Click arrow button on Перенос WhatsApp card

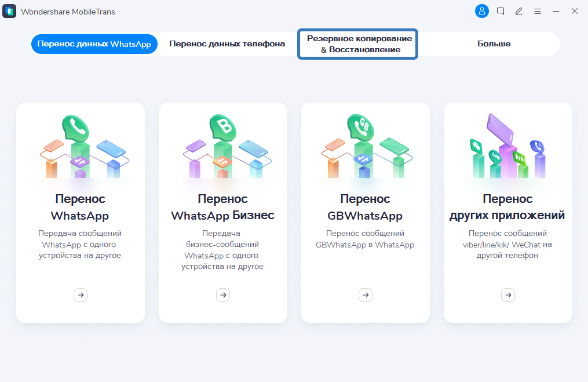(81, 295)
